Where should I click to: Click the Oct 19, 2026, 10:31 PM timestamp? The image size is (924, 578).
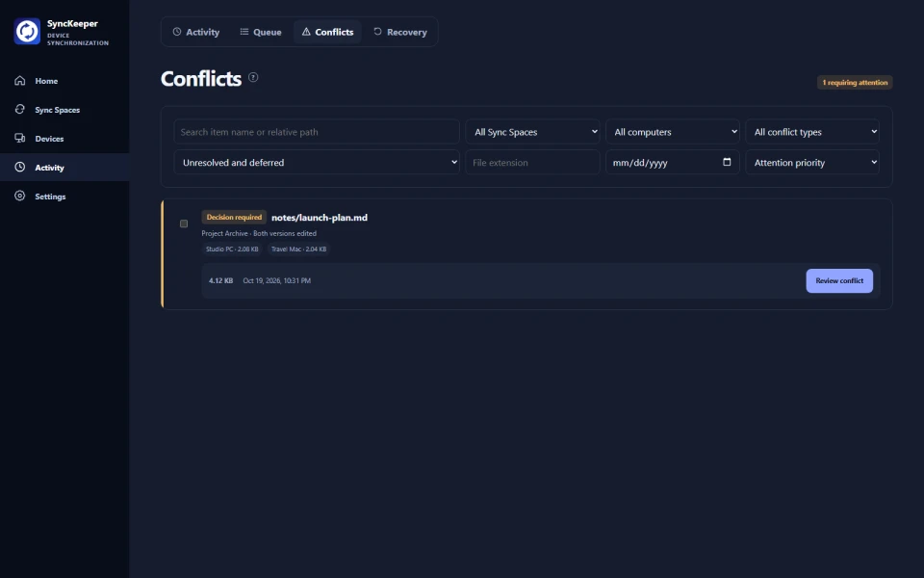(x=276, y=280)
